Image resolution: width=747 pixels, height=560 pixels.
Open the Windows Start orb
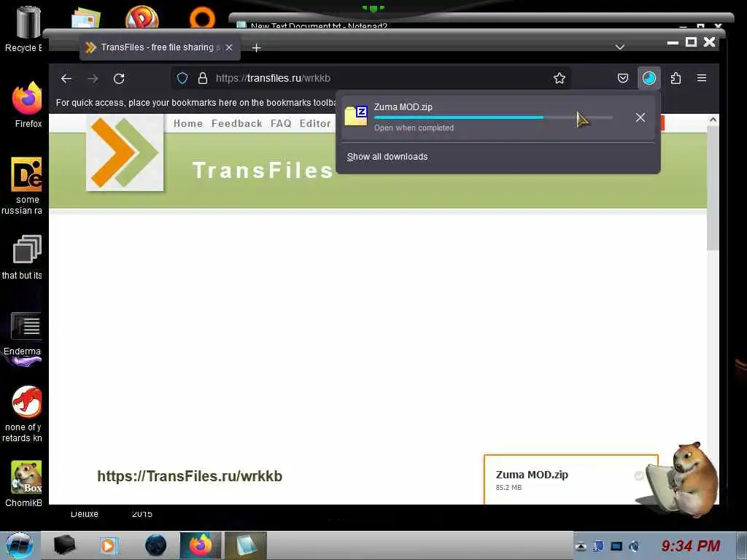(x=20, y=545)
